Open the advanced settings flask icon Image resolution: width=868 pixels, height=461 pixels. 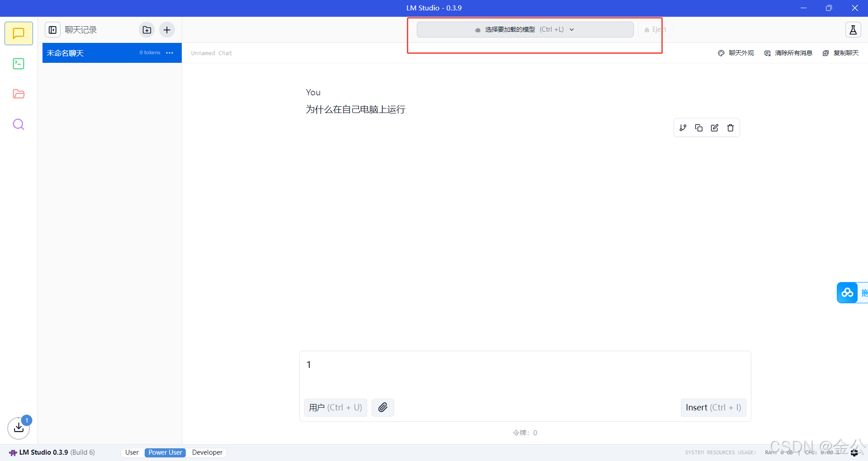853,30
